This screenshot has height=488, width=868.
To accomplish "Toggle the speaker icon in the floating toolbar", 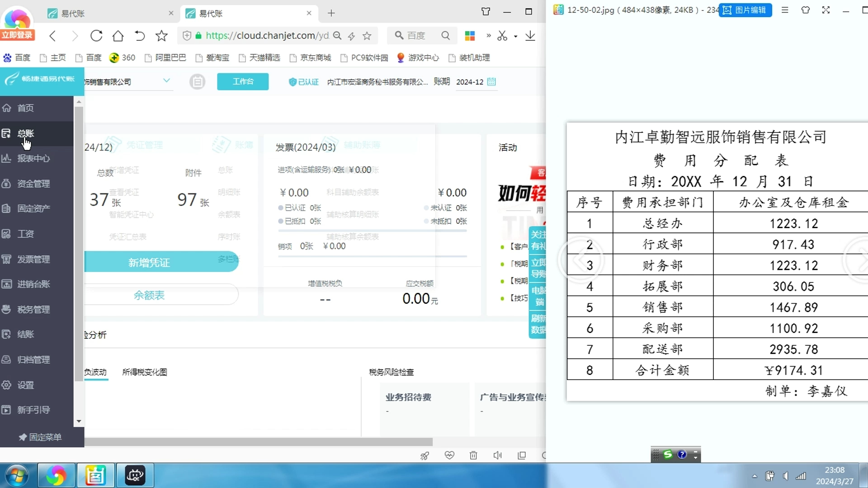I will 498,455.
